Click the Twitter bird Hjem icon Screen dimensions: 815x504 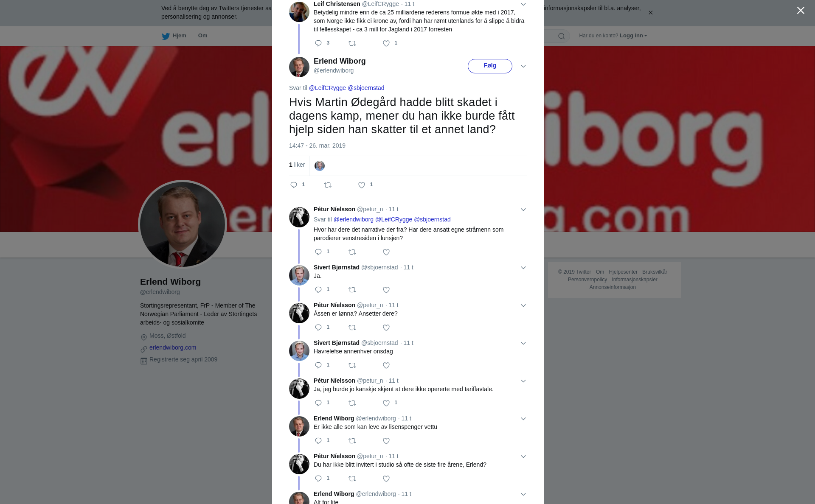pyautogui.click(x=166, y=36)
